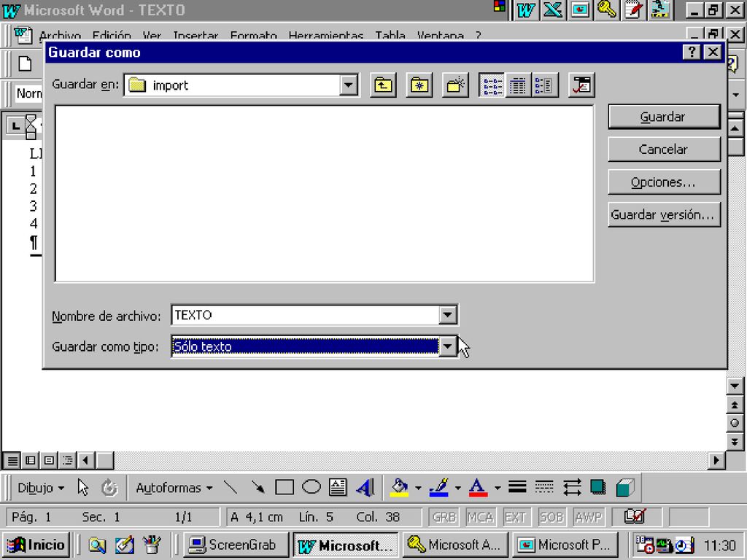Click the spelling status book icon
747x560 pixels.
point(635,517)
